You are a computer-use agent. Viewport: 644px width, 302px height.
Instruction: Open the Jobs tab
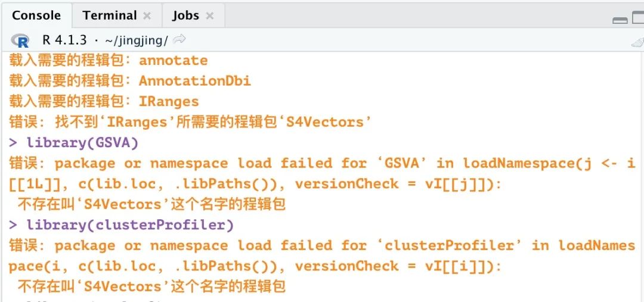[185, 15]
